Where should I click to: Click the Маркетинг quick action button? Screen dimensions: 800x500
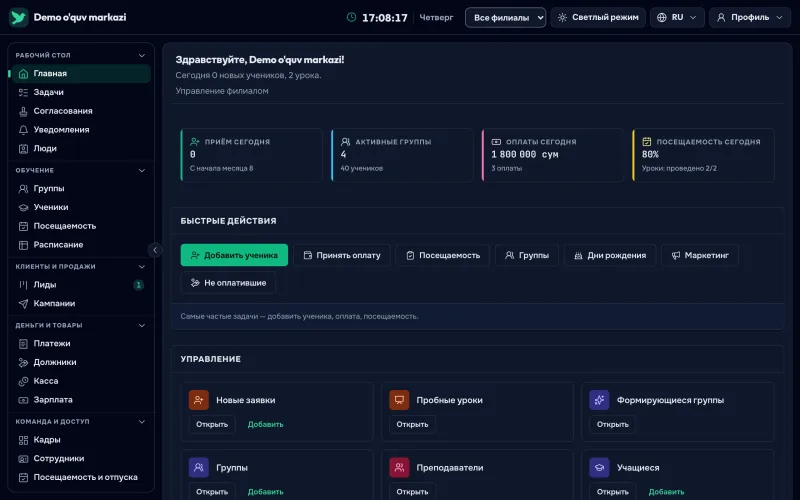(700, 255)
